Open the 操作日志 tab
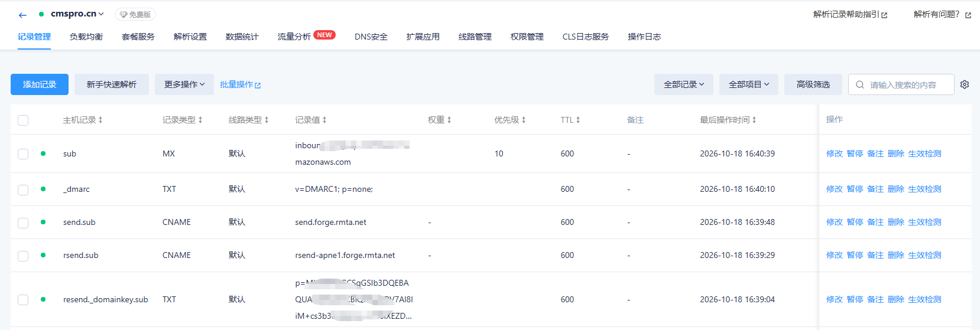980x330 pixels. coord(644,37)
